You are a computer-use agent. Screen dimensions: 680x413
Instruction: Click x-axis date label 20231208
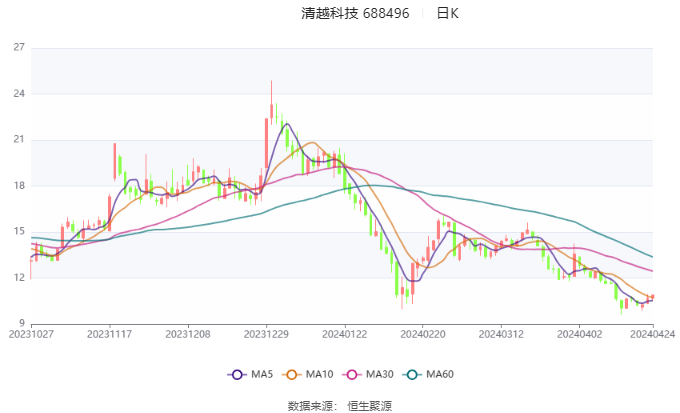click(188, 334)
